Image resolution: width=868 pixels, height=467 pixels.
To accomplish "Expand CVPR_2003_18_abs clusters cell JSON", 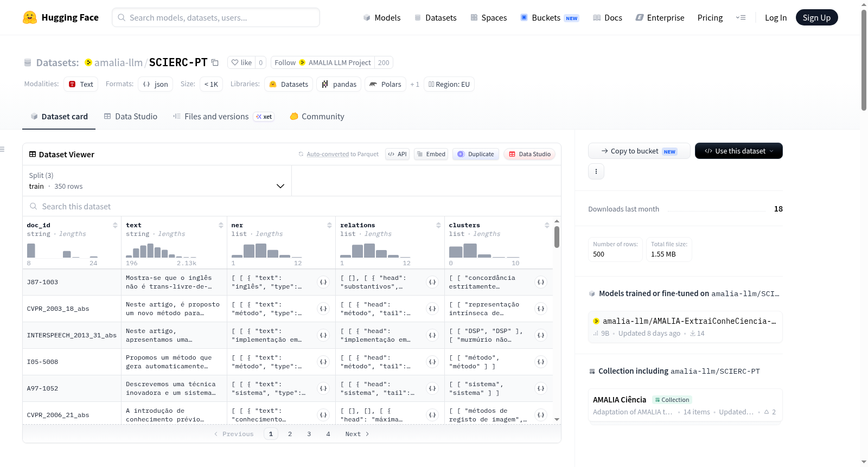I will [541, 309].
